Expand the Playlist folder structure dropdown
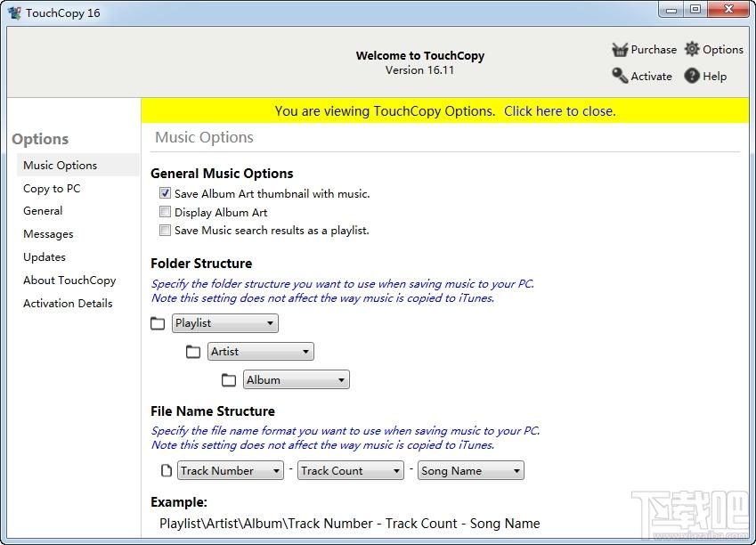 (224, 323)
